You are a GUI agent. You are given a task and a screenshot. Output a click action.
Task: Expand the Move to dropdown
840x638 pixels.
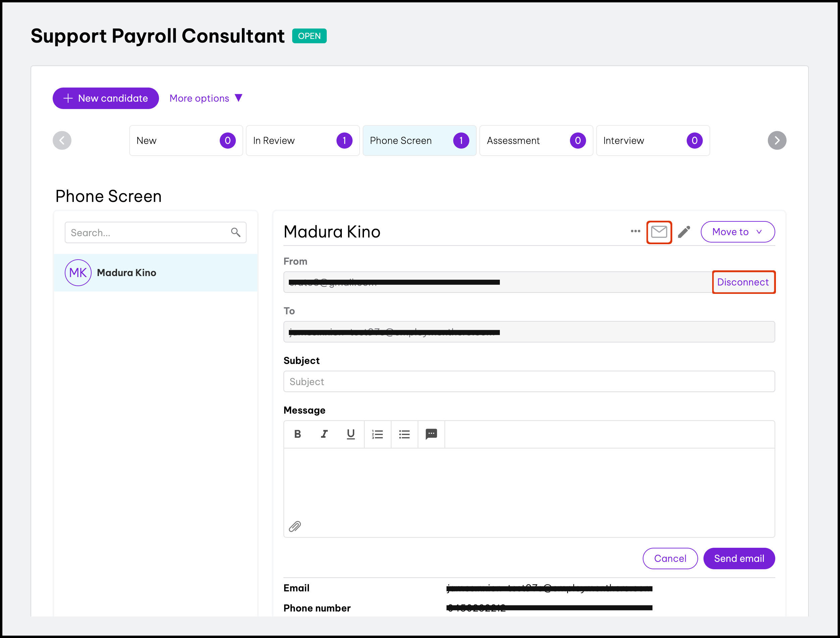click(737, 232)
